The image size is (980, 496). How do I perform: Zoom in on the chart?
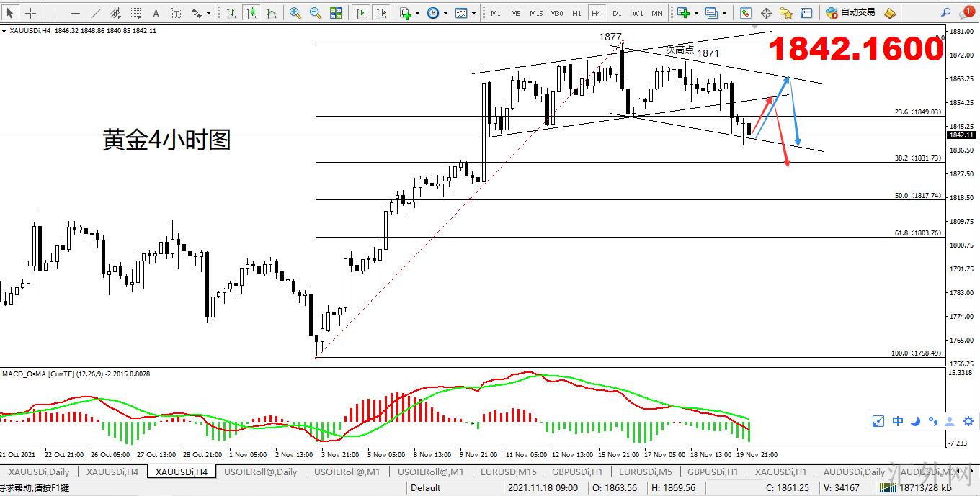pyautogui.click(x=295, y=13)
